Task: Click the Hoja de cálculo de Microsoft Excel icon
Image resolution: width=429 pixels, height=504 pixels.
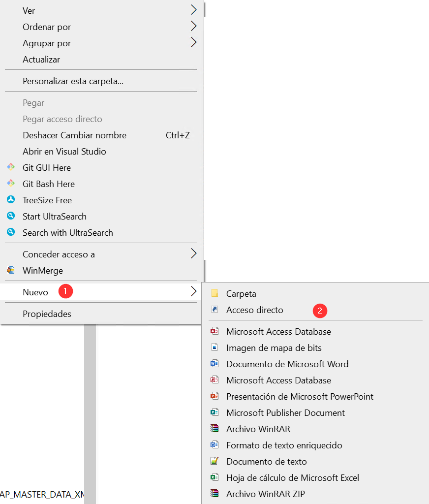Action: coord(214,477)
